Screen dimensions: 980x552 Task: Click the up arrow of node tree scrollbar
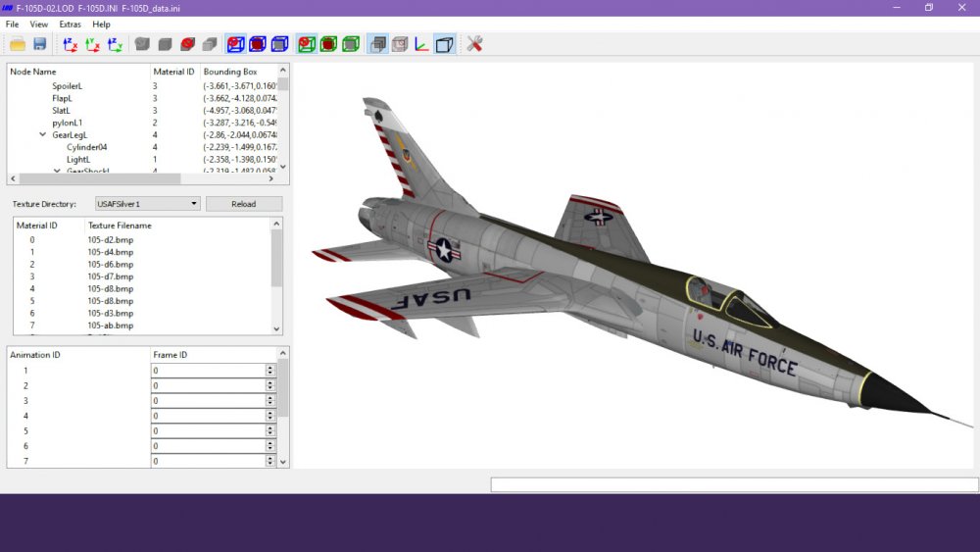(x=283, y=70)
